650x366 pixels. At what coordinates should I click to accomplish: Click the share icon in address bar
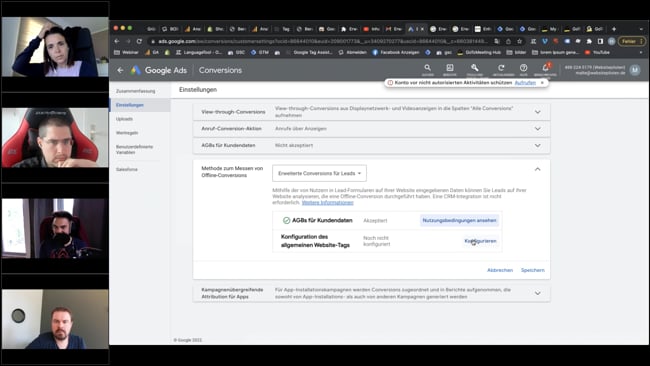508,41
